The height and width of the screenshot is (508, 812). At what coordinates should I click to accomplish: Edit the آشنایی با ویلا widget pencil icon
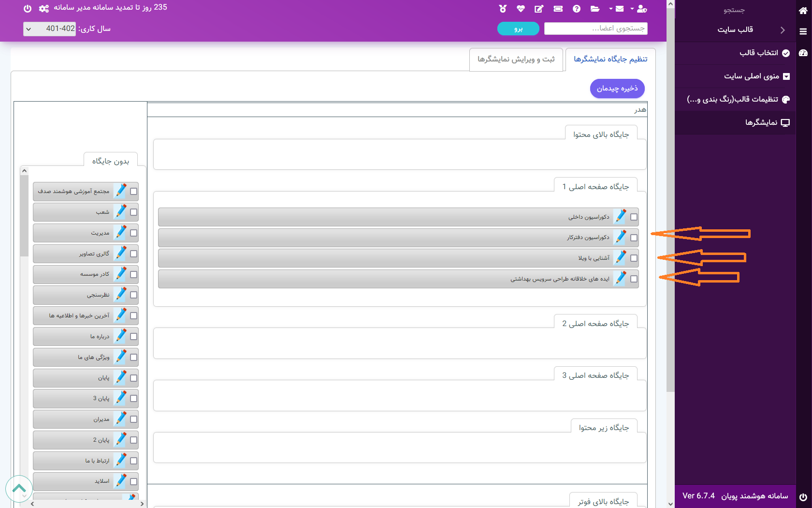(x=620, y=258)
